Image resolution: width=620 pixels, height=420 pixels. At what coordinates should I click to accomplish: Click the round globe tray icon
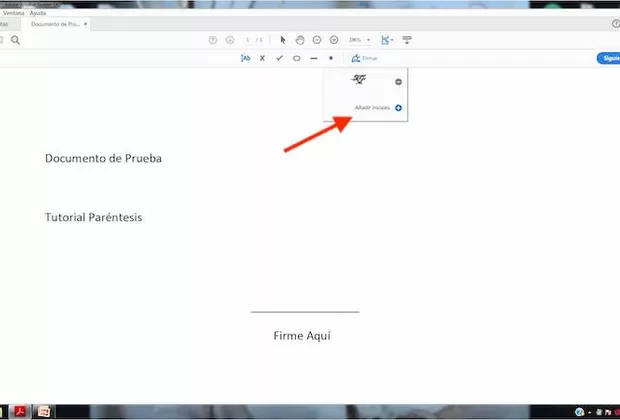pyautogui.click(x=579, y=412)
